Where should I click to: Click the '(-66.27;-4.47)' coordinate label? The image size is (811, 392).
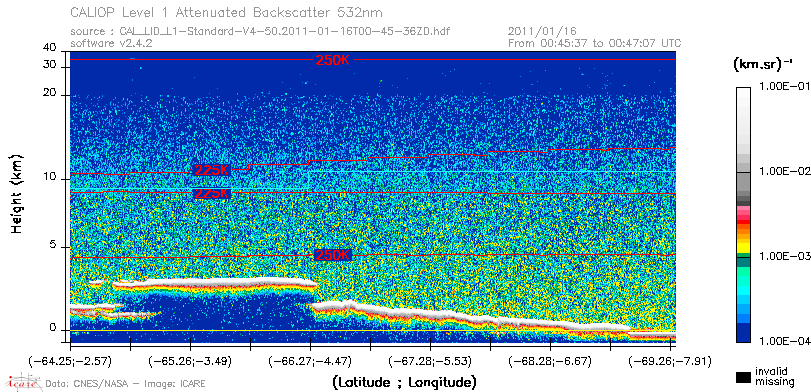pyautogui.click(x=310, y=360)
